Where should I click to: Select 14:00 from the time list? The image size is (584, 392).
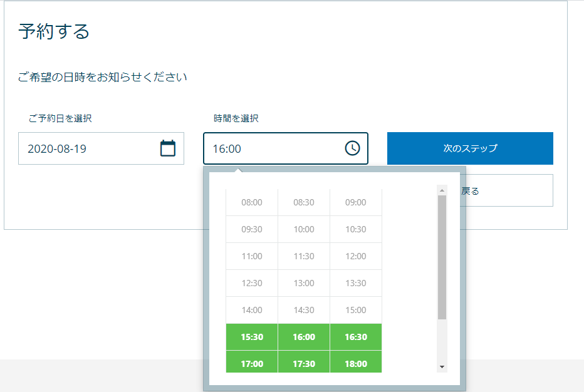click(x=252, y=310)
